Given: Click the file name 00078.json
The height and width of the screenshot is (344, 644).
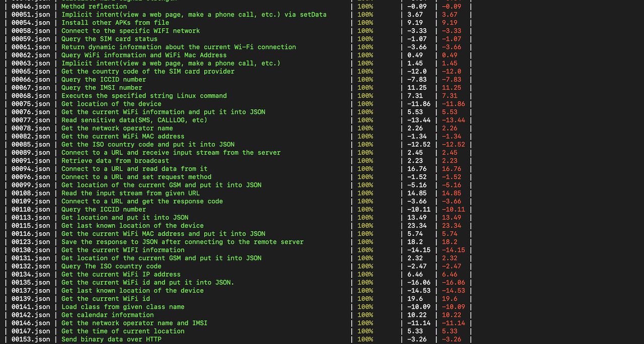Looking at the screenshot, I should click(x=31, y=128).
